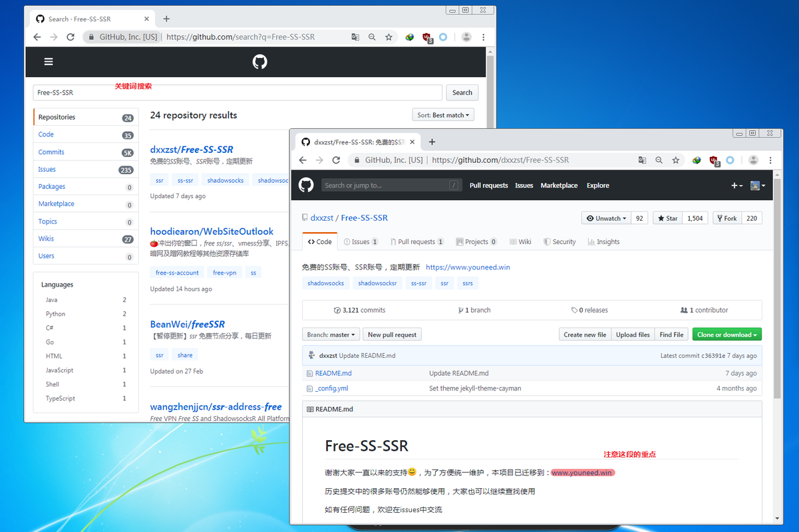Image resolution: width=799 pixels, height=532 pixels.
Task: Reload the GitHub search page
Action: coord(71,37)
